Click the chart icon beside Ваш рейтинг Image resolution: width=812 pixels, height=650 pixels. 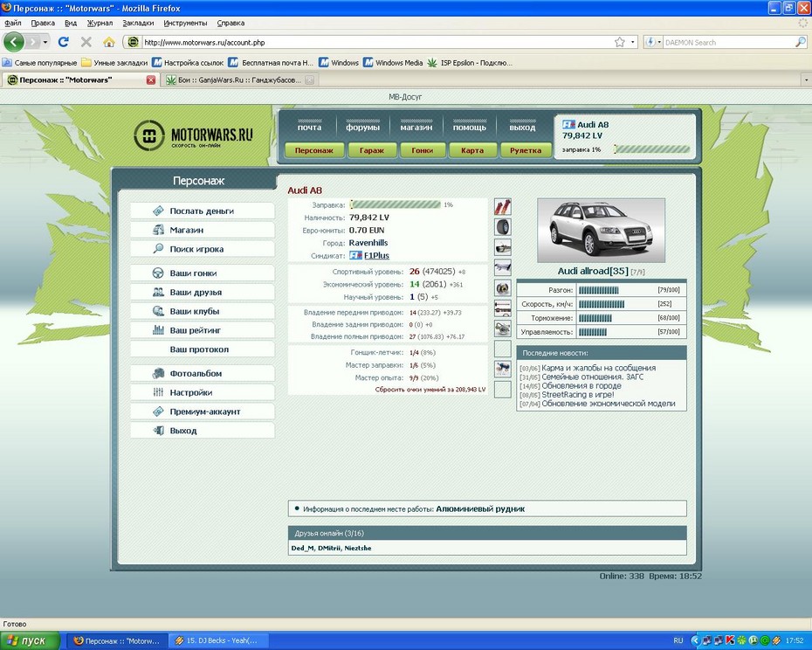pyautogui.click(x=158, y=330)
